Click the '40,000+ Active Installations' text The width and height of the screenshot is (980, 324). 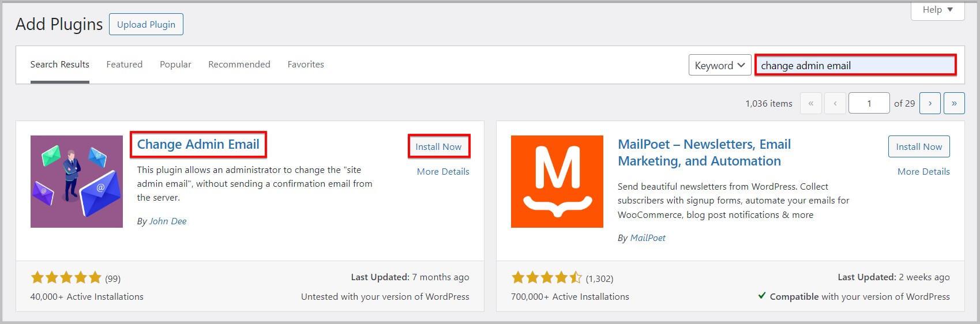click(x=87, y=297)
